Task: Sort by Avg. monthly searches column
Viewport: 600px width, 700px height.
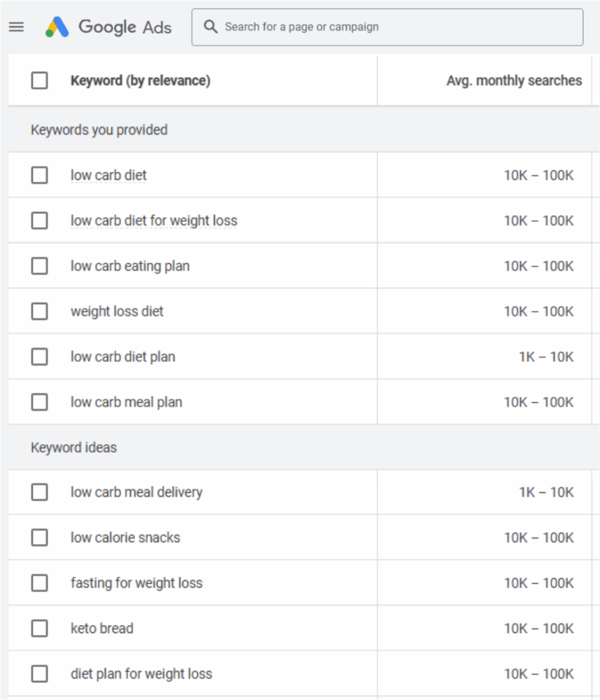Action: 514,81
